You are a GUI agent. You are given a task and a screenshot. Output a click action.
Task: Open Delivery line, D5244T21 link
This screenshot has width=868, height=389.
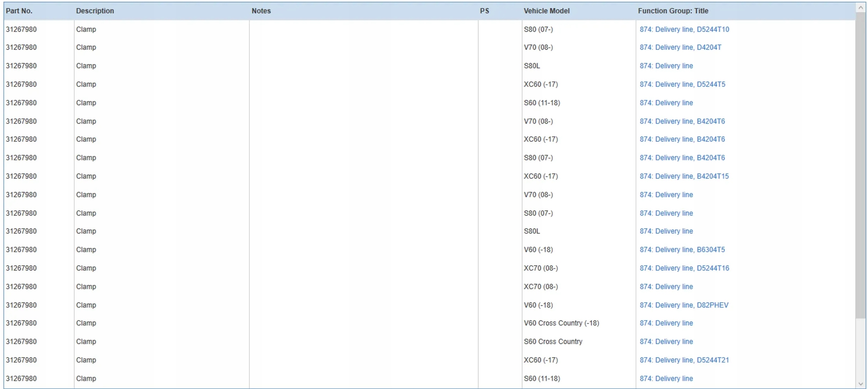pyautogui.click(x=684, y=360)
